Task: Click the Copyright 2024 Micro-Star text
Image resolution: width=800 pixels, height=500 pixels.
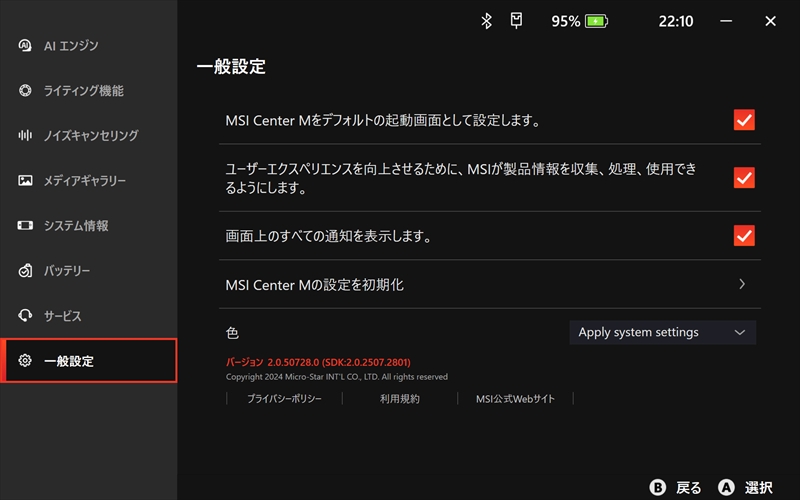Action: point(337,377)
